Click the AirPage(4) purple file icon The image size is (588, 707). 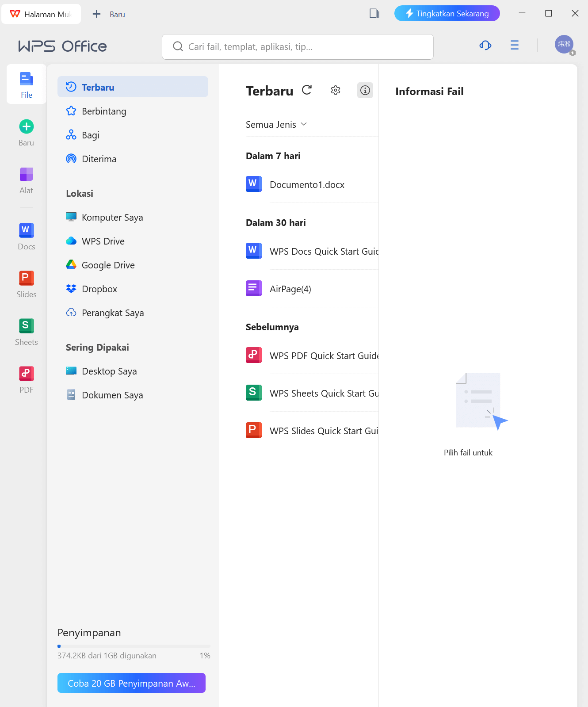coord(254,288)
